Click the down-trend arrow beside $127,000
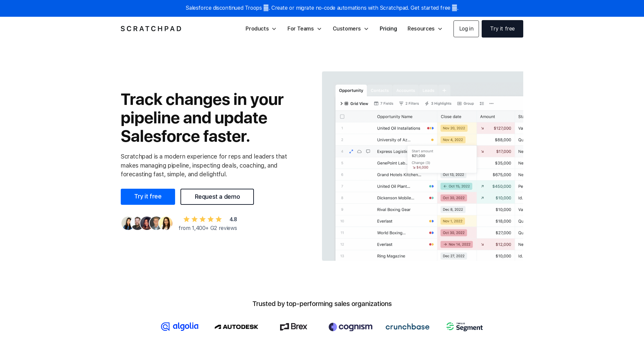Viewport: 644px width, 362px height. tap(482, 128)
